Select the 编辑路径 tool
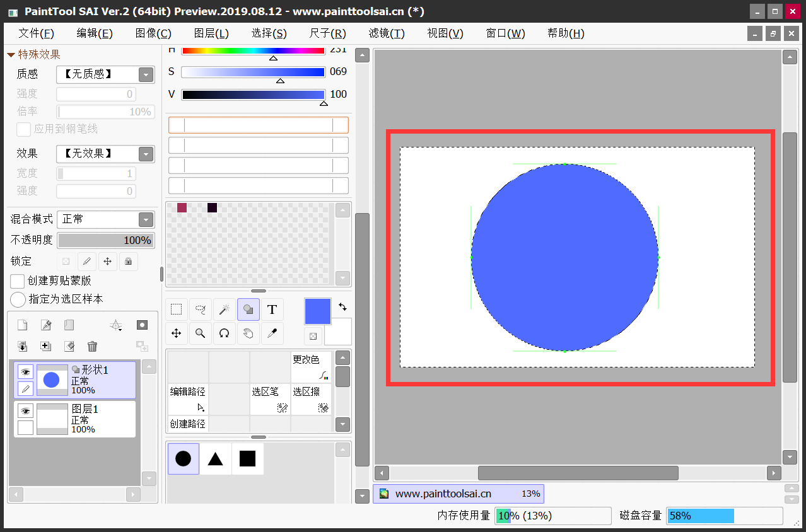 tap(188, 400)
